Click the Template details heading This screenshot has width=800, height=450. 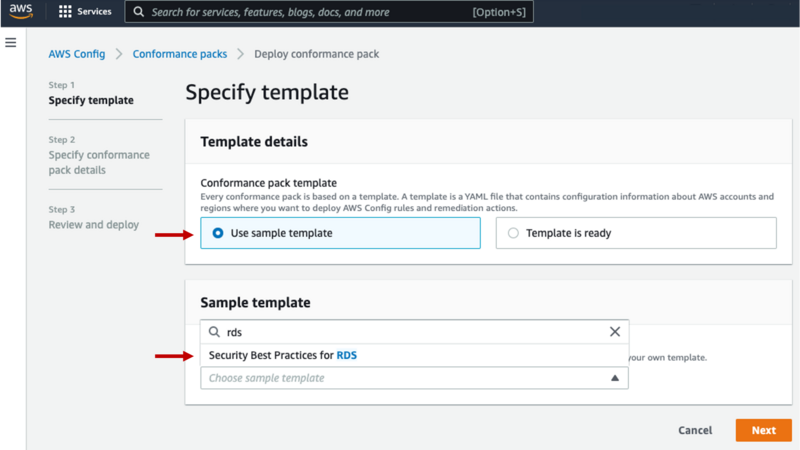(x=254, y=142)
